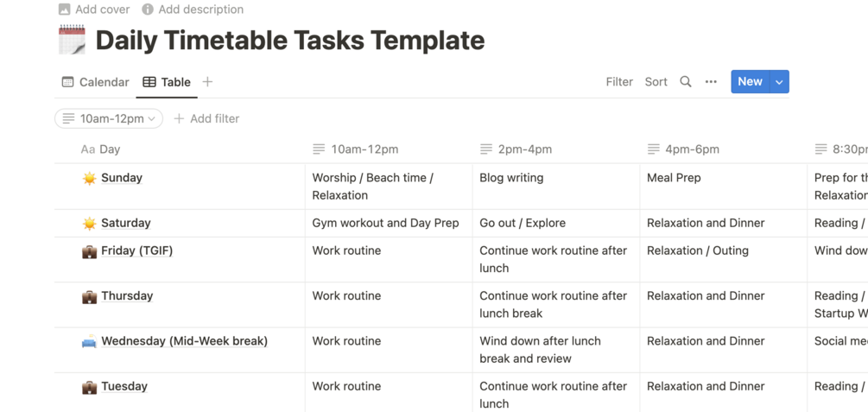This screenshot has width=868, height=412.
Task: Open the 2pm-4pm column header menu
Action: point(525,149)
